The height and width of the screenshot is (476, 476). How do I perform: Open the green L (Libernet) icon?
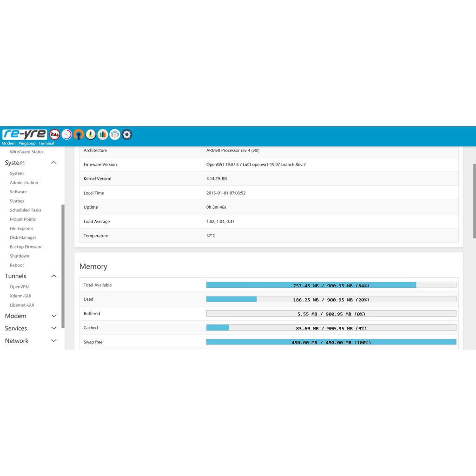click(91, 134)
